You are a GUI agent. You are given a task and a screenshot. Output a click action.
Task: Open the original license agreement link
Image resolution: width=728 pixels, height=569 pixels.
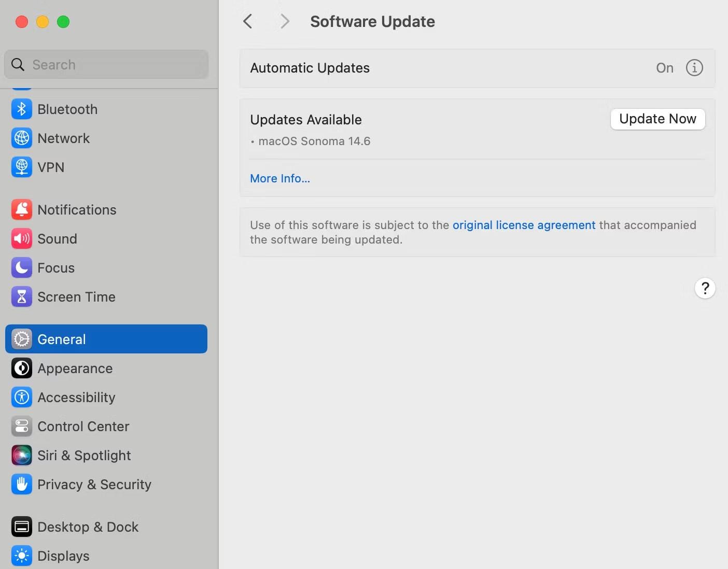[x=524, y=225]
